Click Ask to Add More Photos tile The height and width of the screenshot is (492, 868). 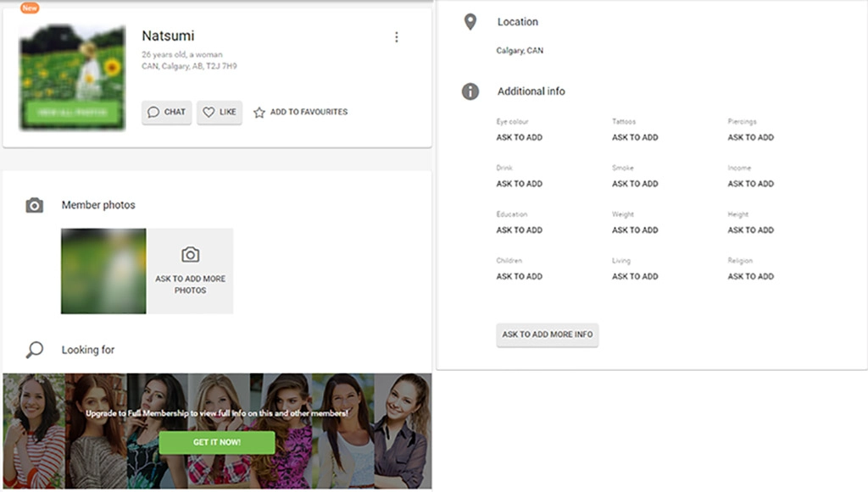point(190,271)
